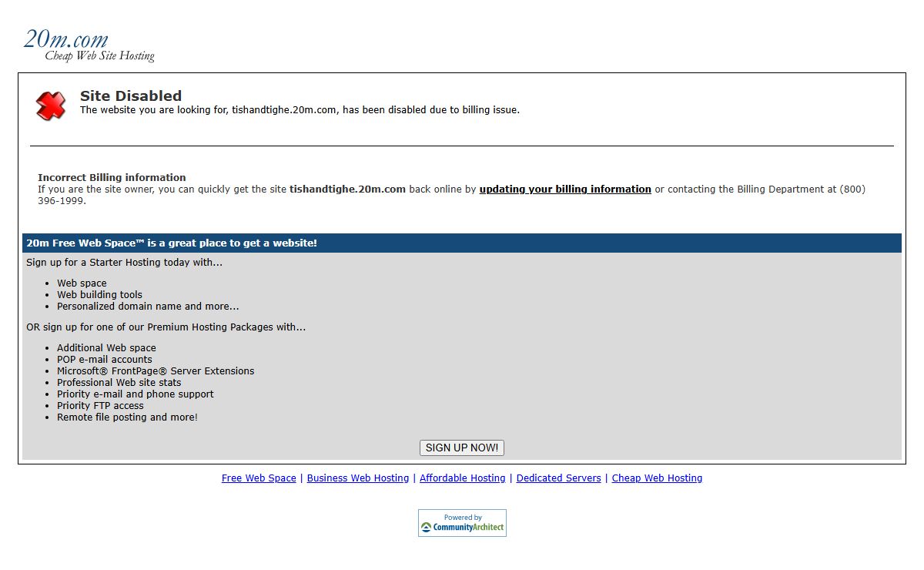Click Additional Web space list item

click(106, 347)
